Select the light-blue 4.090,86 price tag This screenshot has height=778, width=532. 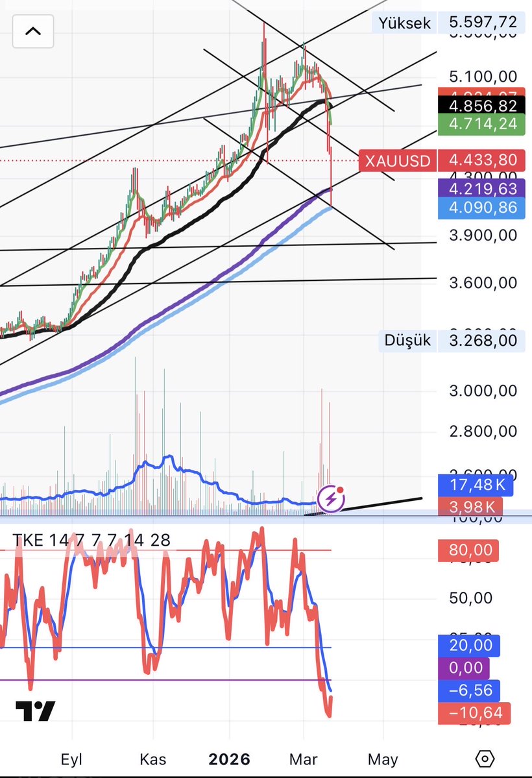(x=481, y=208)
